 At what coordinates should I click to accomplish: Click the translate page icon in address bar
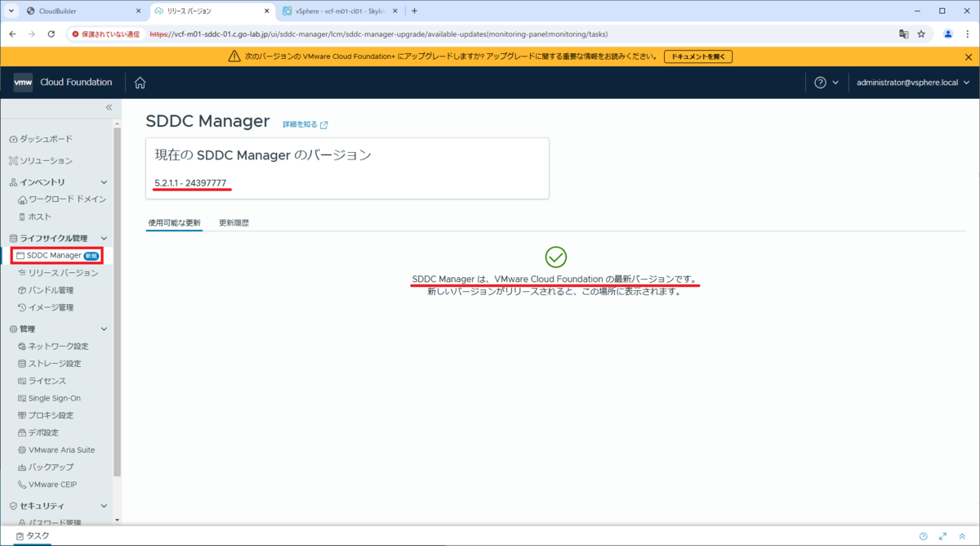[903, 34]
